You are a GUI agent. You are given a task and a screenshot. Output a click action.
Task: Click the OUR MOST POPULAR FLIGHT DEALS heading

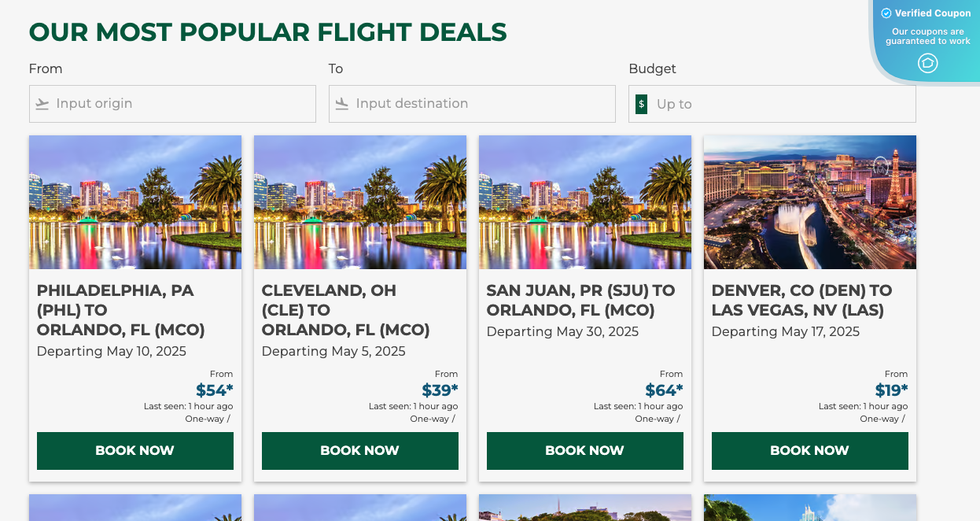tap(267, 32)
